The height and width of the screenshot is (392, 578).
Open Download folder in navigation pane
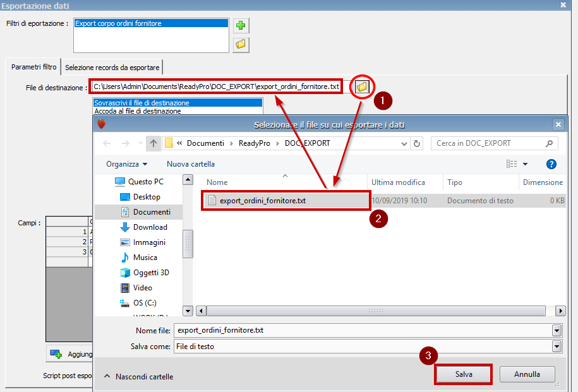(150, 227)
